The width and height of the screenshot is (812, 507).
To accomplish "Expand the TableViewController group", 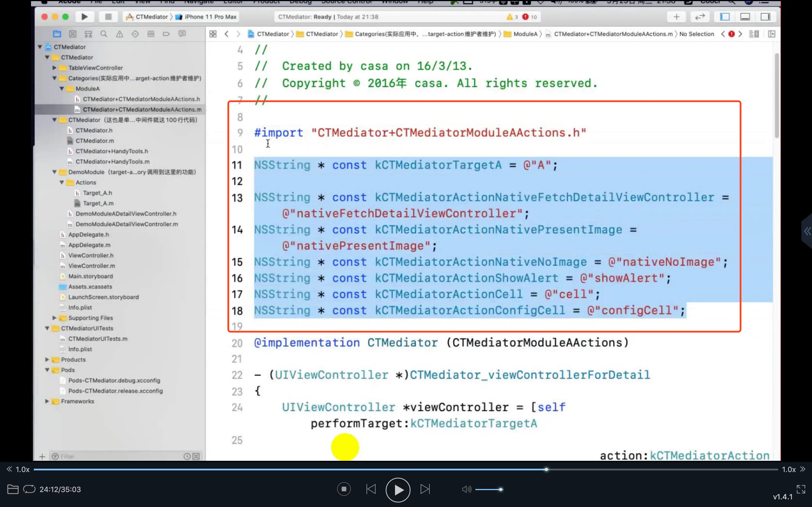I will coord(54,68).
